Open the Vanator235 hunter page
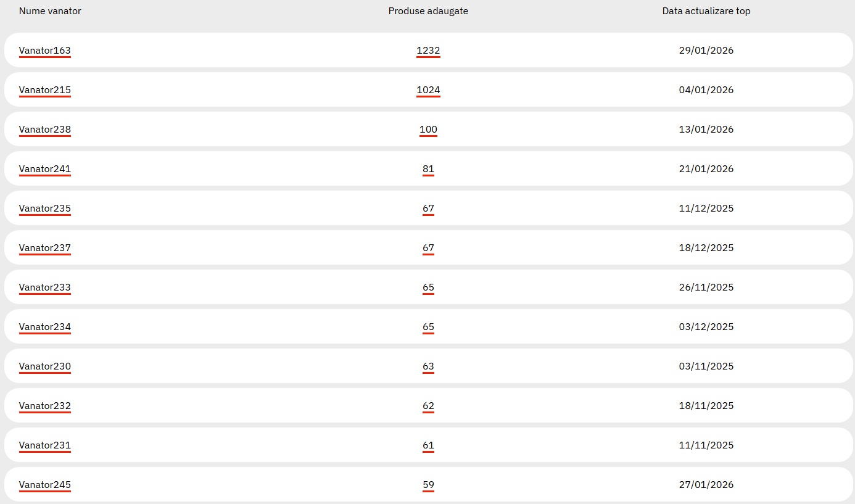The width and height of the screenshot is (855, 504). tap(45, 209)
